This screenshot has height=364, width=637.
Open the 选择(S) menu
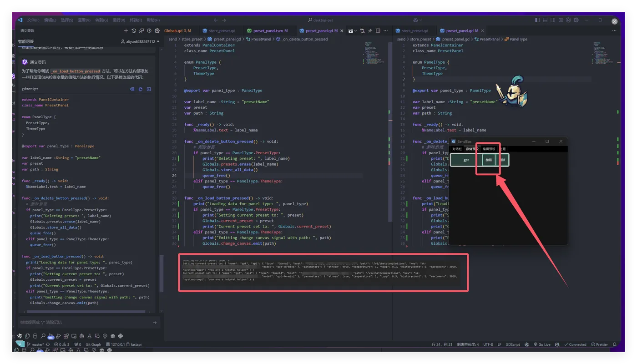(x=67, y=20)
